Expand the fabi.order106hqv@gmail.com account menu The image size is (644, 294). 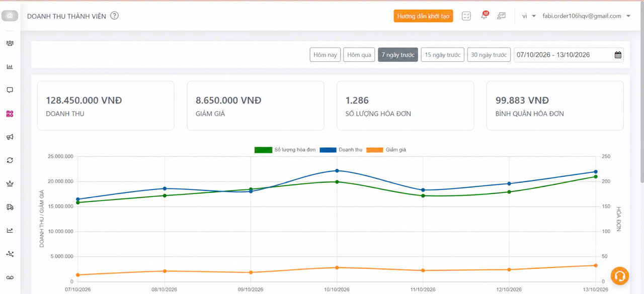coord(587,16)
